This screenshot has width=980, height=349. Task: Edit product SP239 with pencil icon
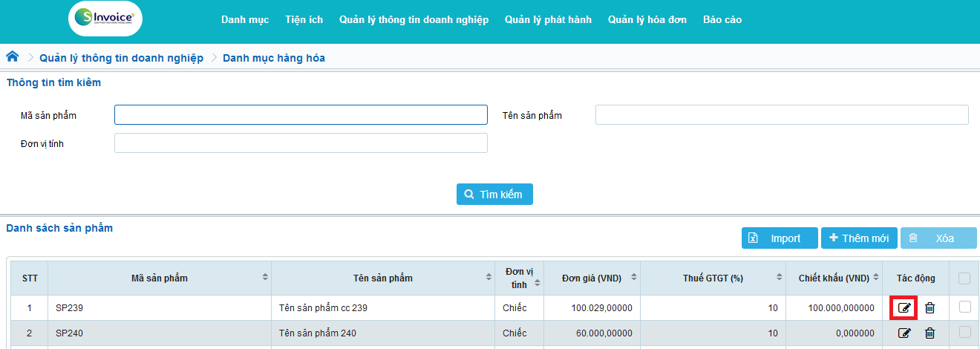pyautogui.click(x=904, y=307)
